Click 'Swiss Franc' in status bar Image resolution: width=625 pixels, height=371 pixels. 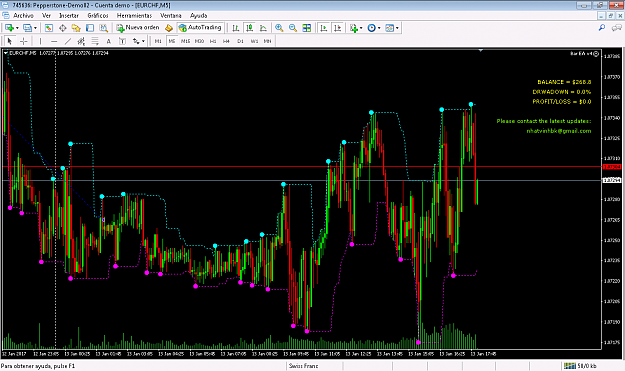[303, 365]
